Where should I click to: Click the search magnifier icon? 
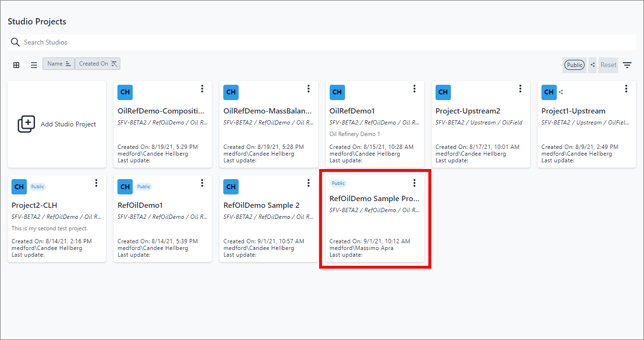15,42
